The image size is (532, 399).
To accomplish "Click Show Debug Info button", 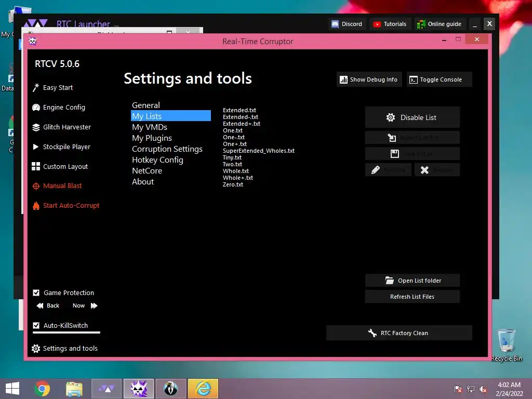I will click(x=369, y=79).
